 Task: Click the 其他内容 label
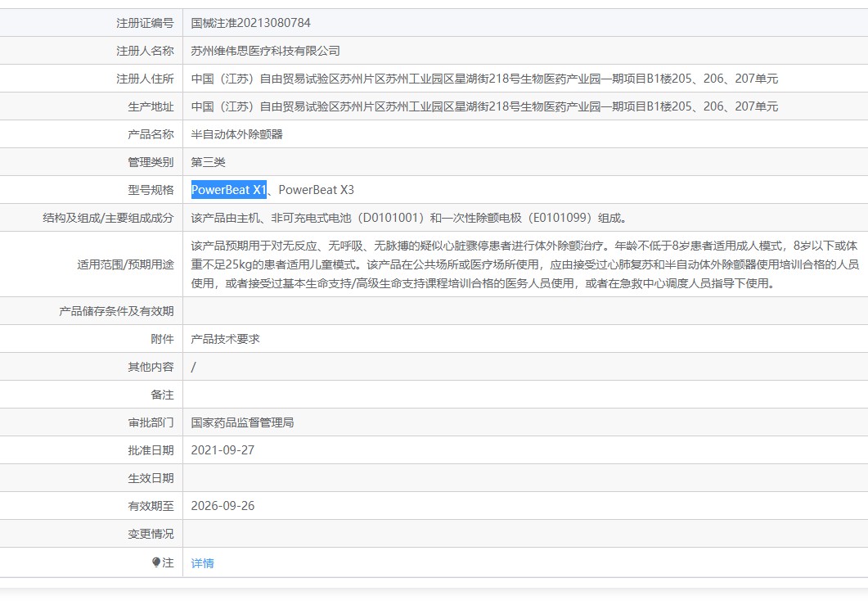(x=151, y=367)
